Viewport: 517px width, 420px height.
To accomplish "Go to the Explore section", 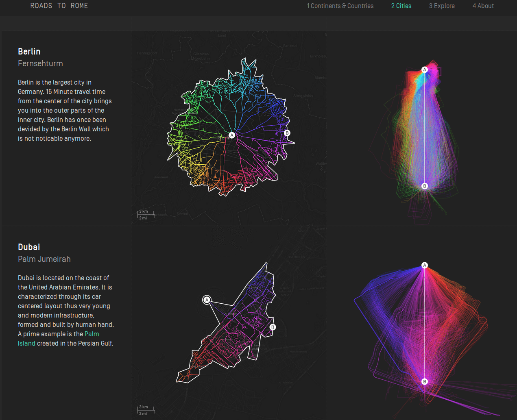I will 442,6.
